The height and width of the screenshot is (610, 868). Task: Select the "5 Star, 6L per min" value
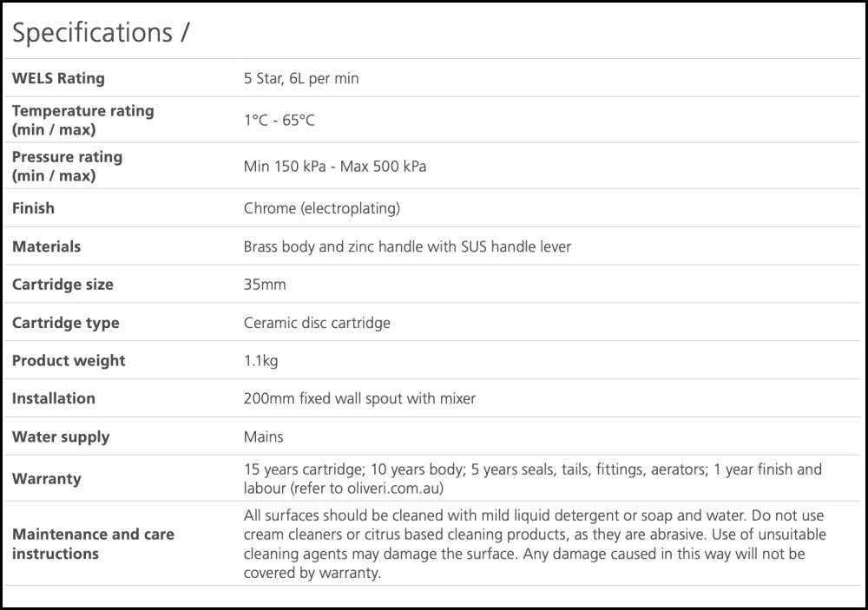pyautogui.click(x=301, y=78)
